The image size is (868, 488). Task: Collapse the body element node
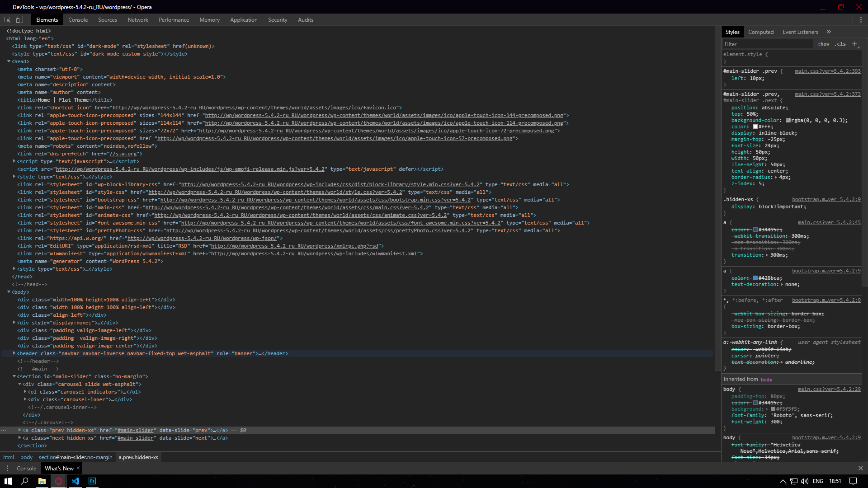(x=9, y=292)
